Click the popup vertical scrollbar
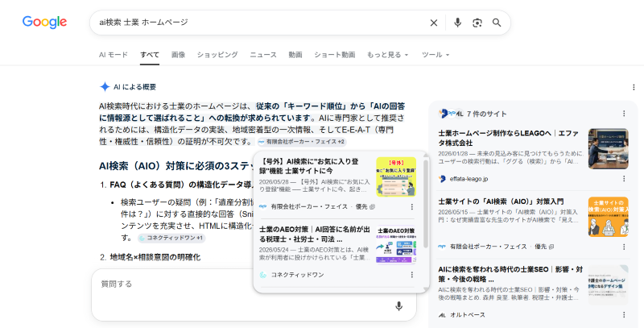This screenshot has height=328, width=644. [x=426, y=204]
